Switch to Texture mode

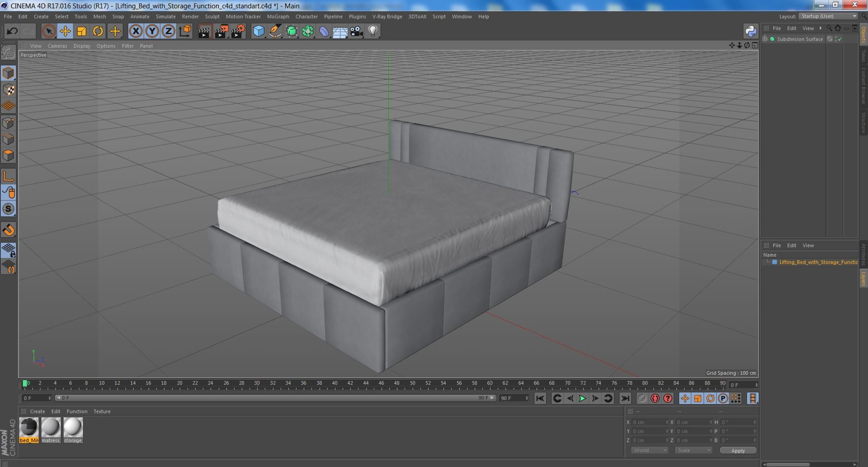click(x=9, y=90)
